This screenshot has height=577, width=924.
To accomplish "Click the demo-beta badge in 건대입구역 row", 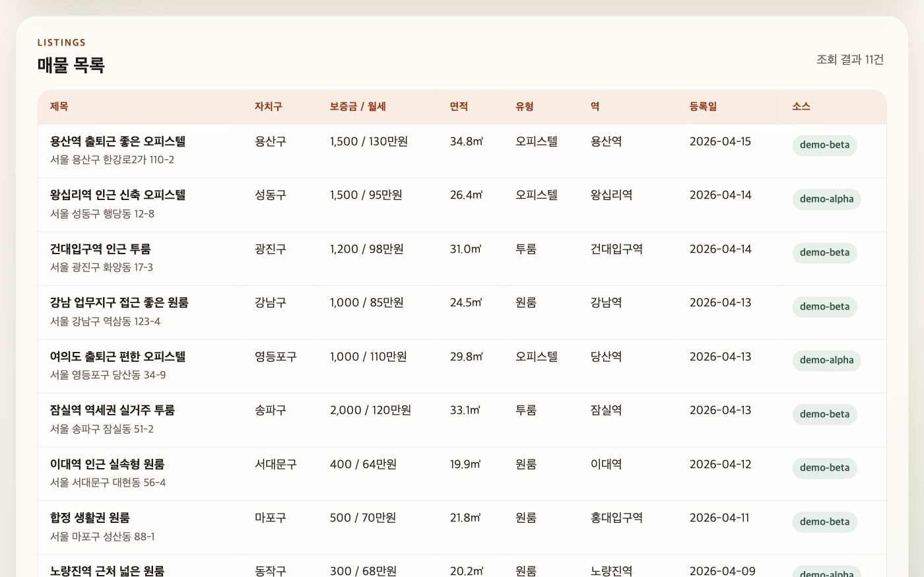I will pos(824,253).
